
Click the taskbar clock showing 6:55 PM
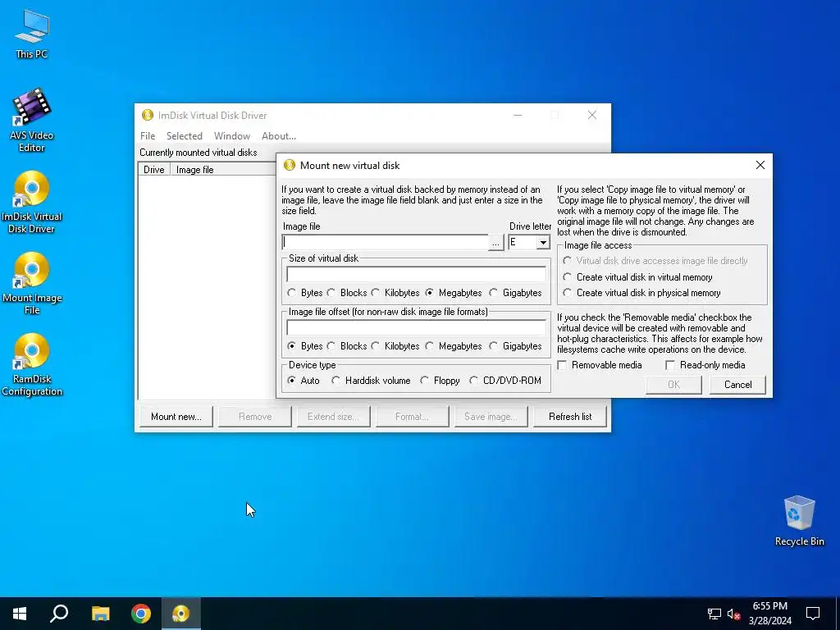tap(769, 614)
